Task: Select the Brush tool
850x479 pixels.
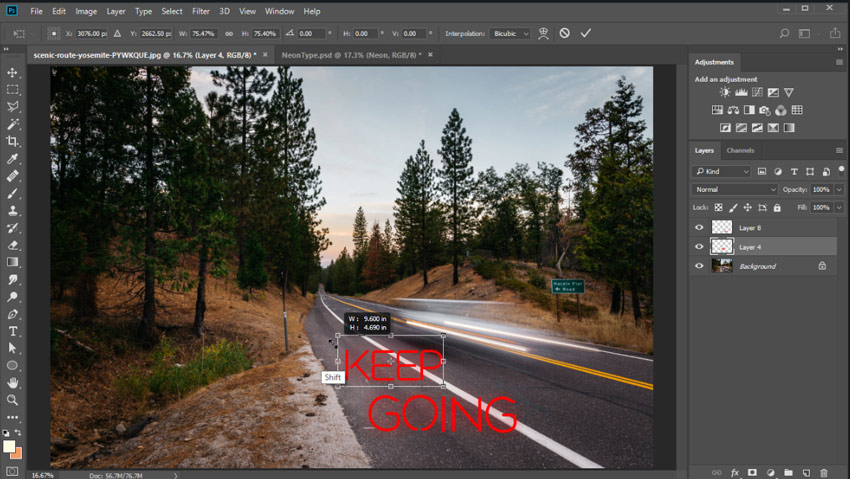Action: tap(12, 193)
